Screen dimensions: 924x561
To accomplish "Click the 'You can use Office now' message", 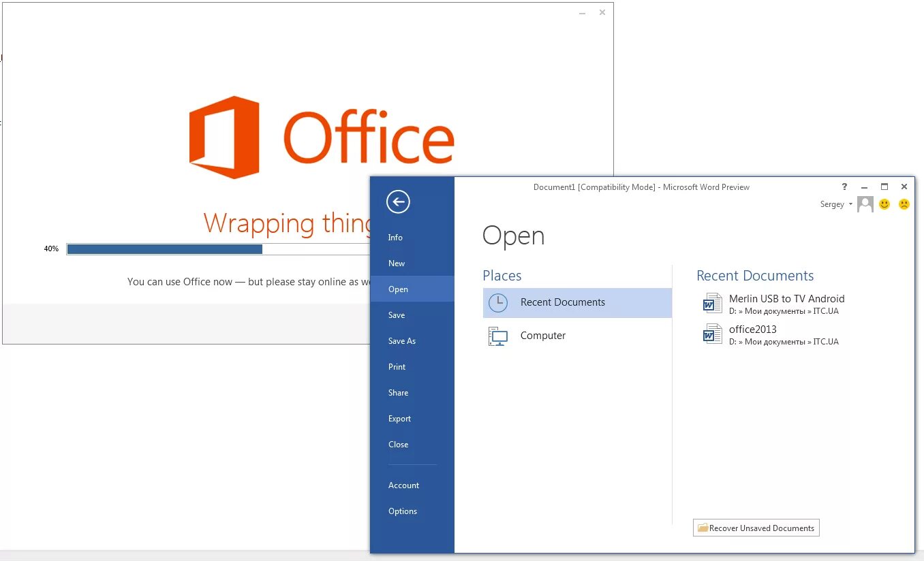I will [x=249, y=282].
